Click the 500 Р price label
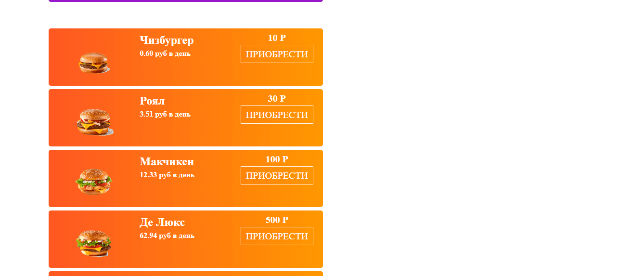This screenshot has width=644, height=276. coord(277,220)
